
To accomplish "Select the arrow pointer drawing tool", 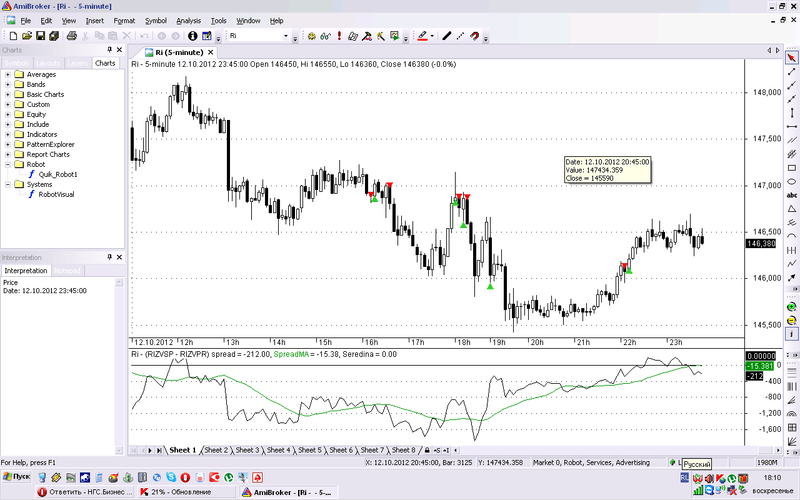I will pyautogui.click(x=792, y=57).
